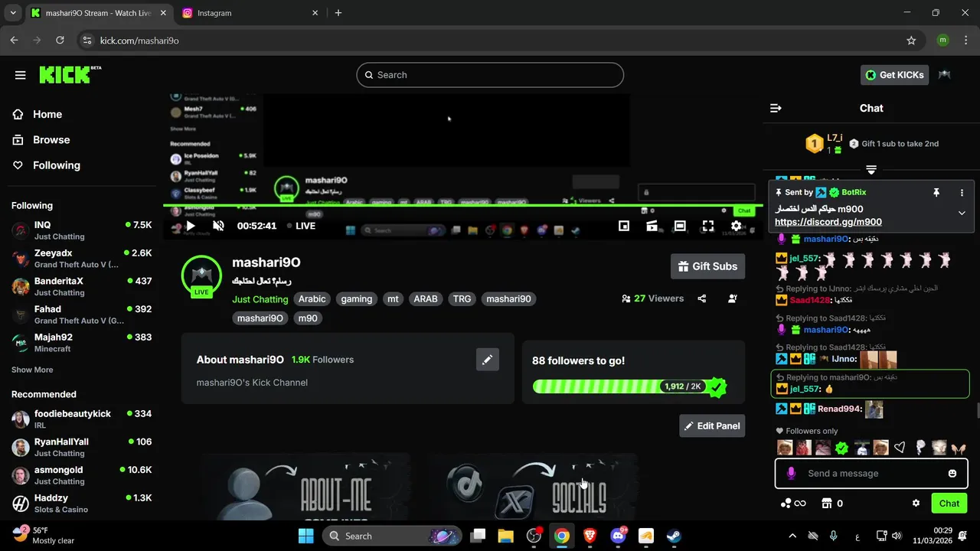Click the cast/clip icon in video controls
This screenshot has height=551, width=980.
tap(652, 226)
